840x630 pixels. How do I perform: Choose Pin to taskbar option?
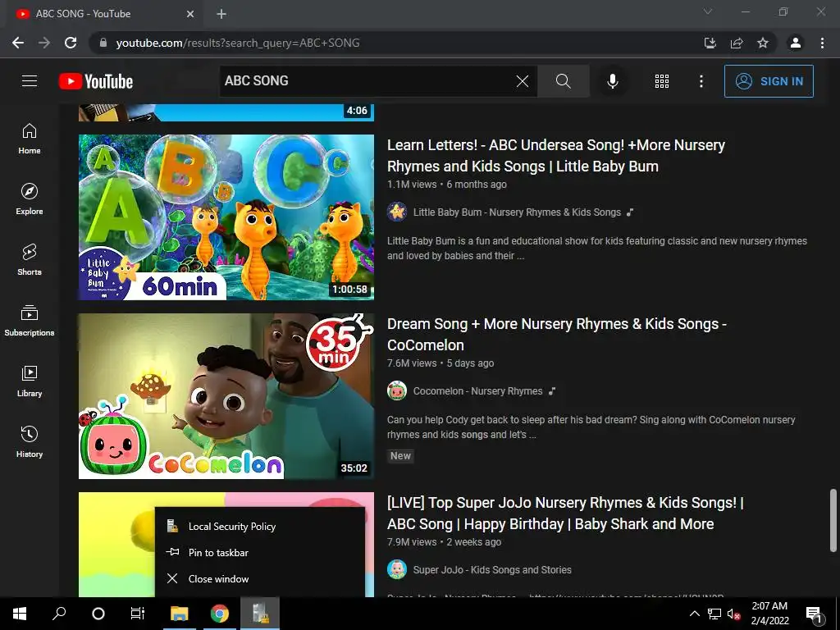click(260, 553)
